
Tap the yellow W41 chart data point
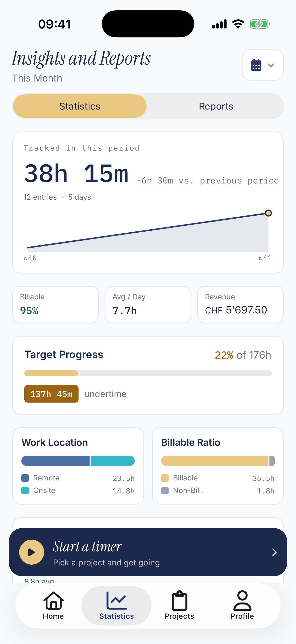(x=268, y=213)
